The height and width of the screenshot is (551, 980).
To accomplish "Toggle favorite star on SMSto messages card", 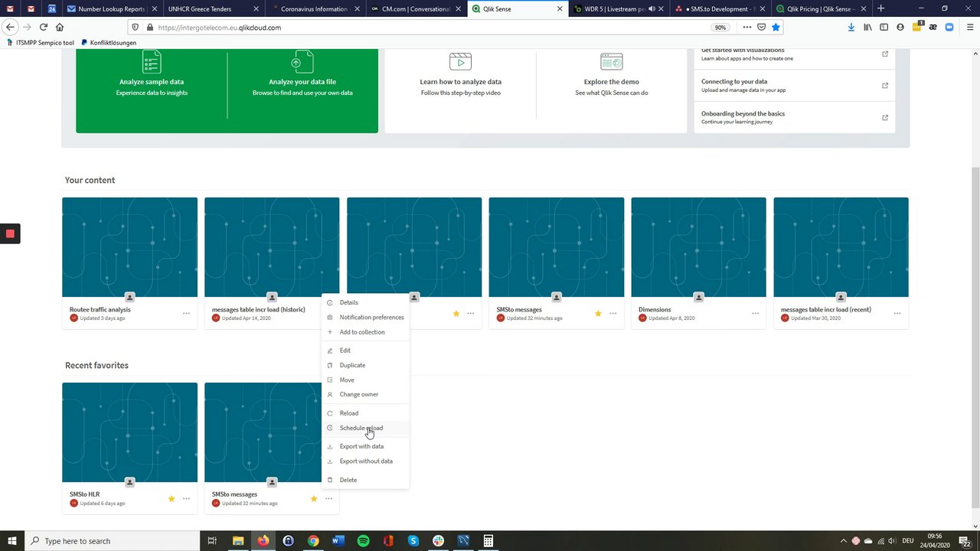I will 598,314.
